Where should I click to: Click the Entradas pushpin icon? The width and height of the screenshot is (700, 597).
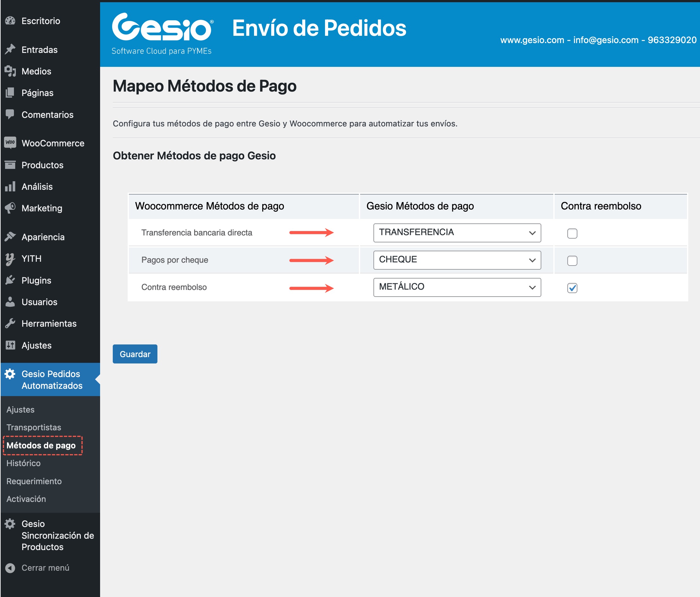click(x=10, y=50)
